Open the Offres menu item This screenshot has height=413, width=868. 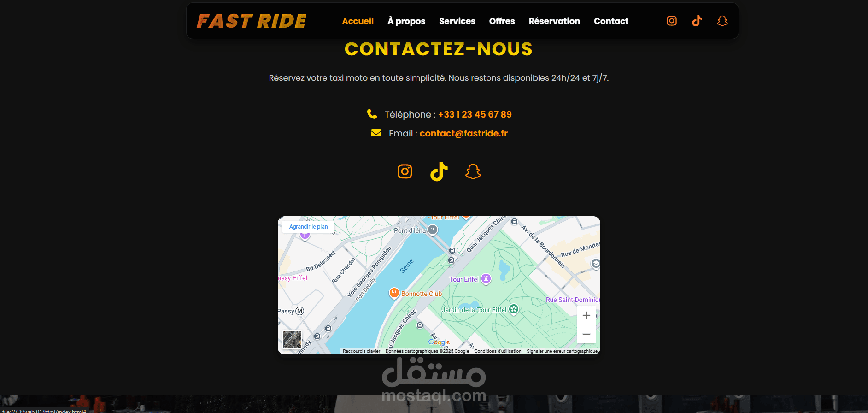(x=502, y=21)
